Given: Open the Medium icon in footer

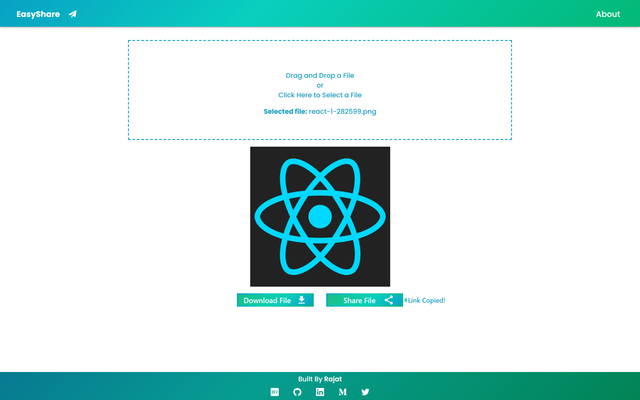Looking at the screenshot, I should (x=342, y=392).
